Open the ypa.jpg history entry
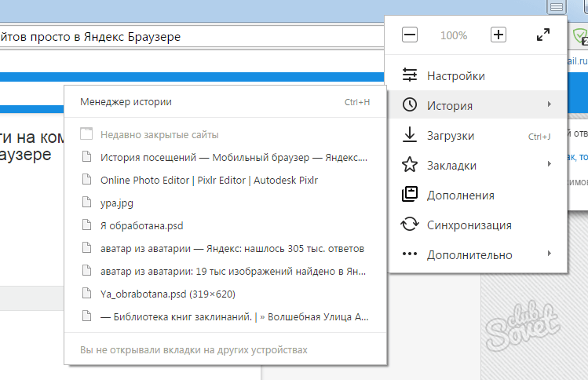 [118, 203]
